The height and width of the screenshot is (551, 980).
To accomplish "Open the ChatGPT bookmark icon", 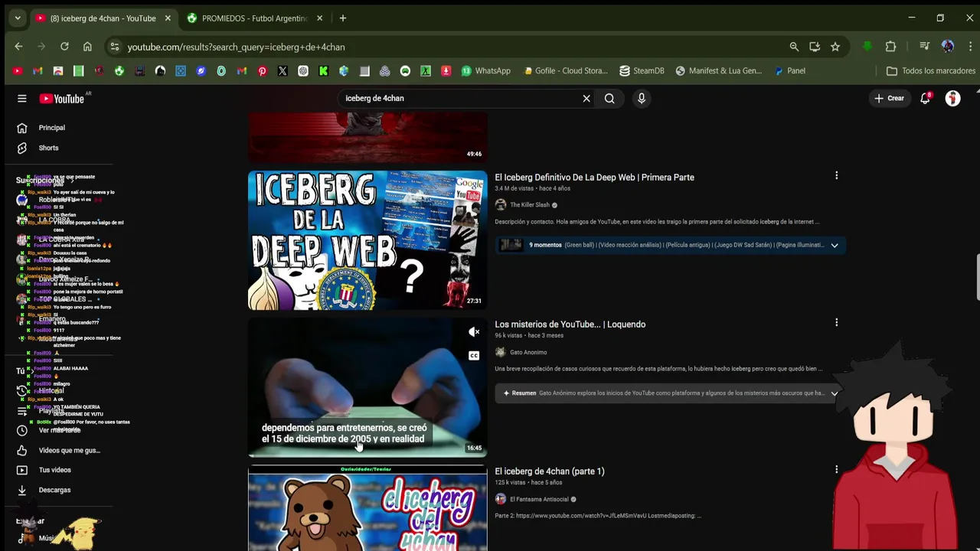I will pos(303,70).
